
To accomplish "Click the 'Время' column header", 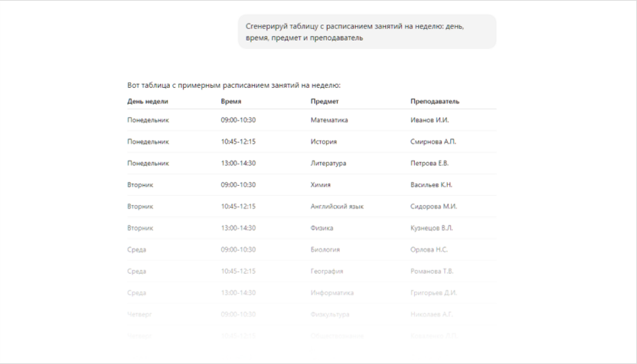I will click(x=231, y=101).
